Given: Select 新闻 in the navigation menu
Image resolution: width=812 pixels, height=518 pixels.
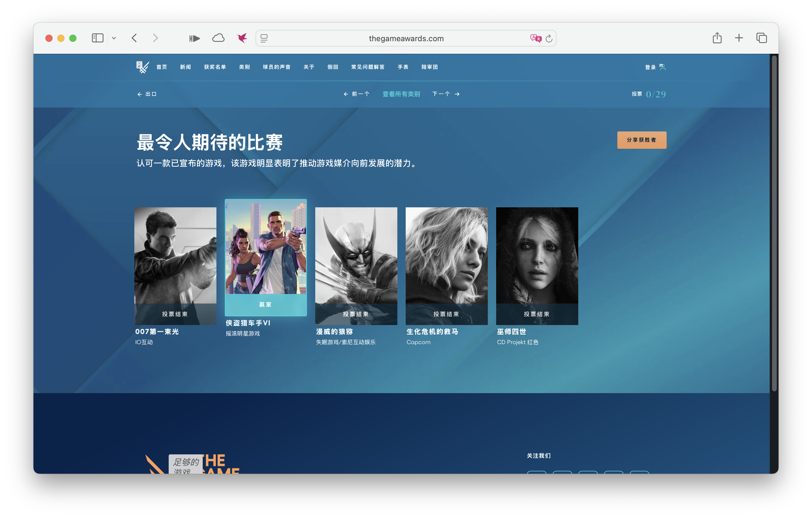Looking at the screenshot, I should point(185,67).
